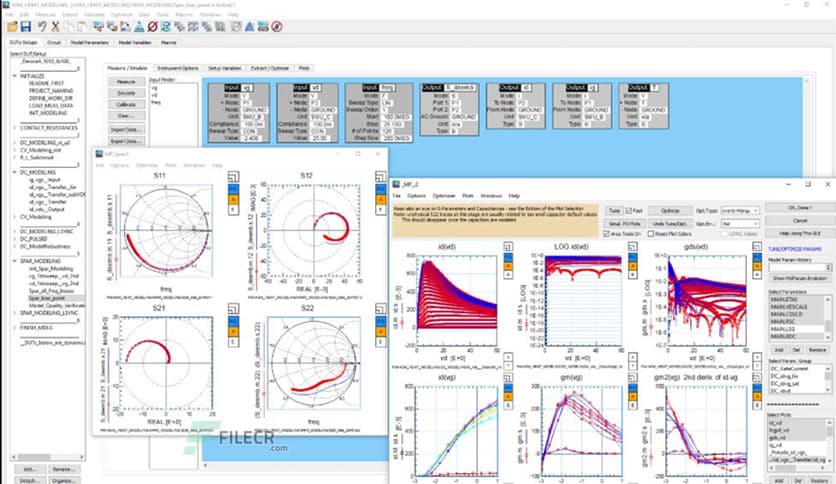The width and height of the screenshot is (836, 484).
Task: Click the id(vg) plot enlarge icon
Action: pos(508,377)
